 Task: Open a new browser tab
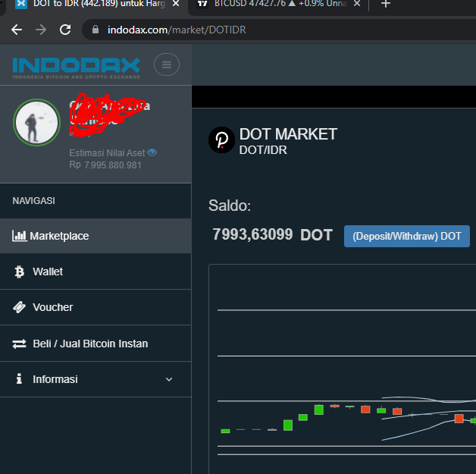point(386,5)
